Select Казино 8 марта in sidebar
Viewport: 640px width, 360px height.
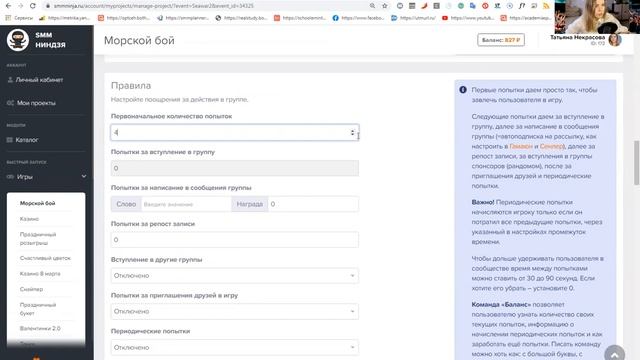coord(40,273)
